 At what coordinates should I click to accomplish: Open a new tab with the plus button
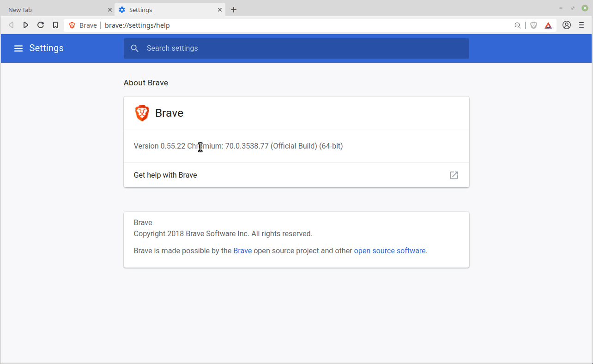click(x=233, y=9)
